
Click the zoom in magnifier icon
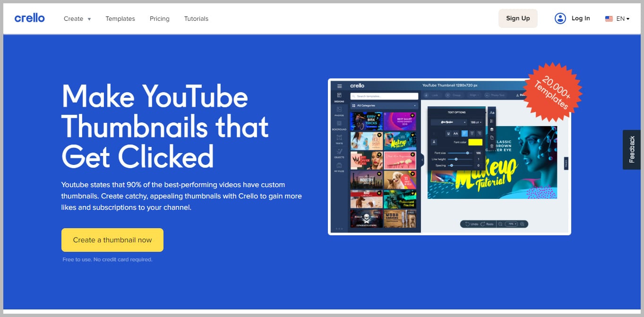522,224
